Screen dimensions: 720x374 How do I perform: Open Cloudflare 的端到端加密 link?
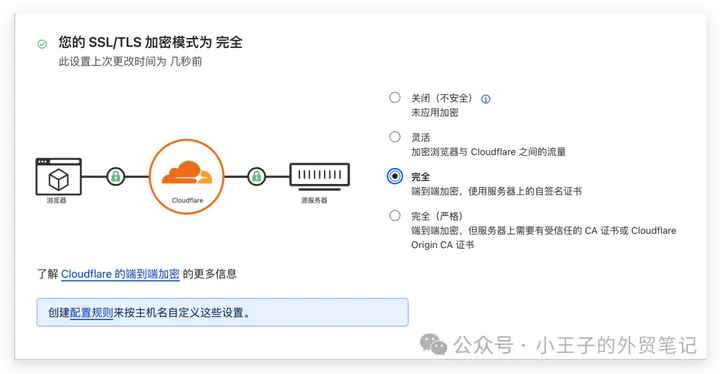pyautogui.click(x=120, y=274)
